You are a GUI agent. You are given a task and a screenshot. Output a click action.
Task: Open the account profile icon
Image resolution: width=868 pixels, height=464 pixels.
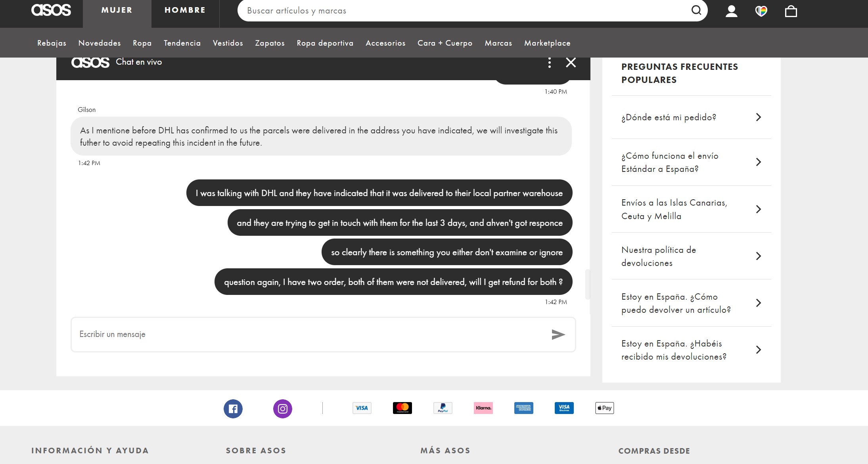[732, 11]
